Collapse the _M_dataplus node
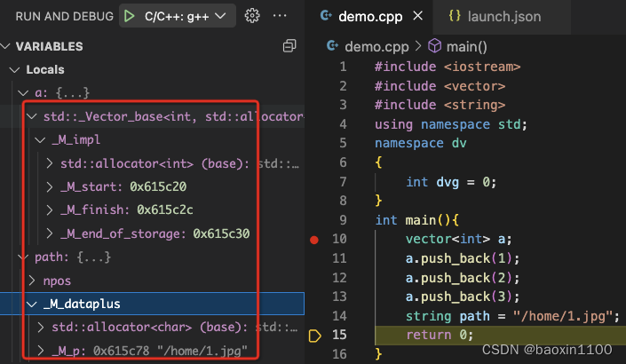 tap(32, 305)
